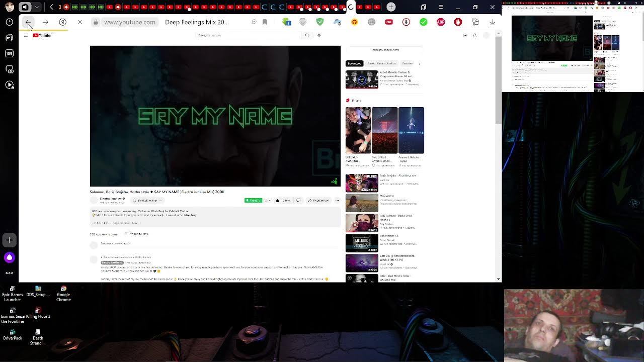This screenshot has height=362, width=644.
Task: Open the orange headphones extension
Action: (x=354, y=22)
